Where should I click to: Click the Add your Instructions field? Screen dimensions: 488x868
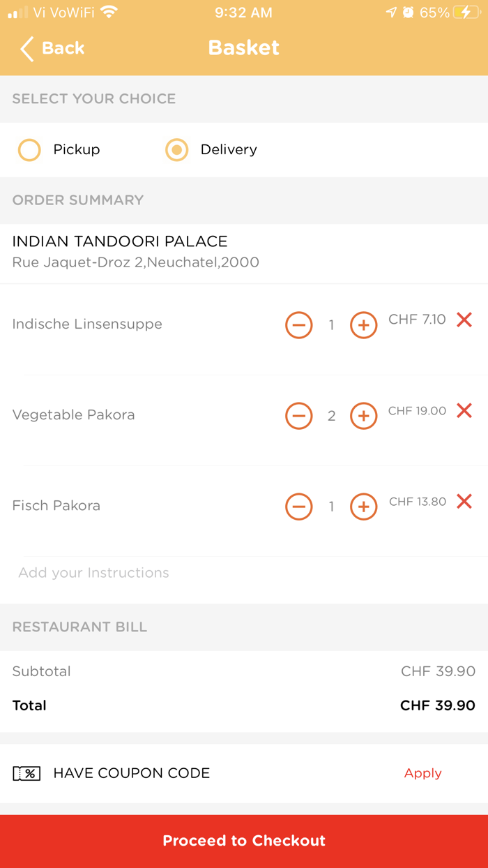click(x=93, y=572)
